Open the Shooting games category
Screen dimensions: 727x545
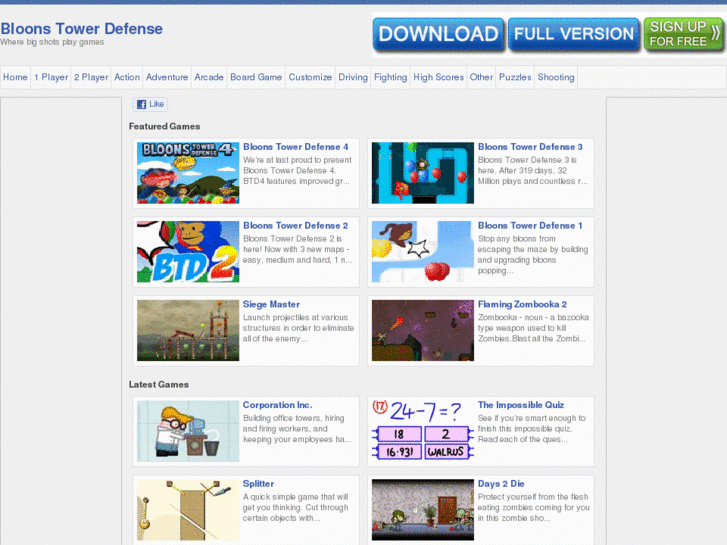(x=556, y=77)
